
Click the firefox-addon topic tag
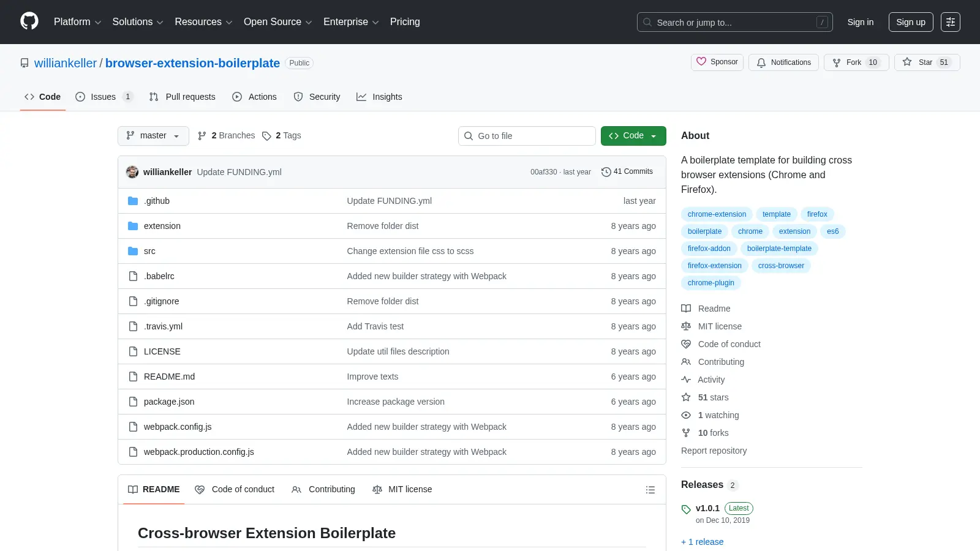click(709, 249)
